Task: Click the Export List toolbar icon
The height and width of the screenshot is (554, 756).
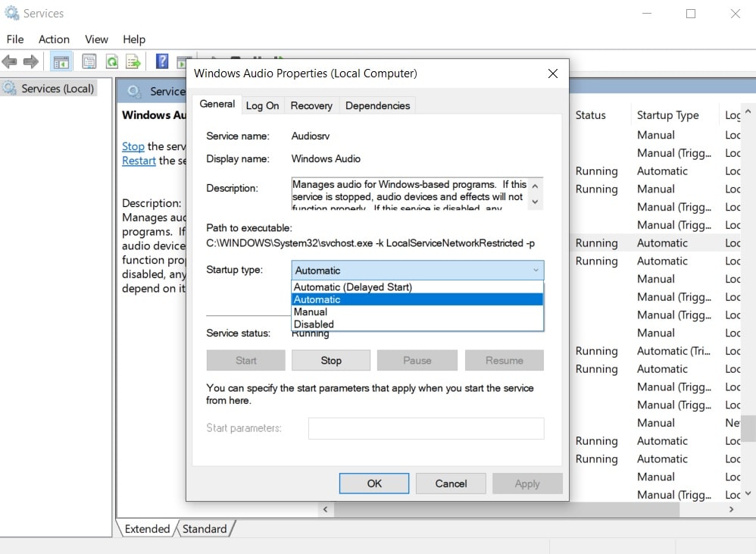Action: (133, 61)
